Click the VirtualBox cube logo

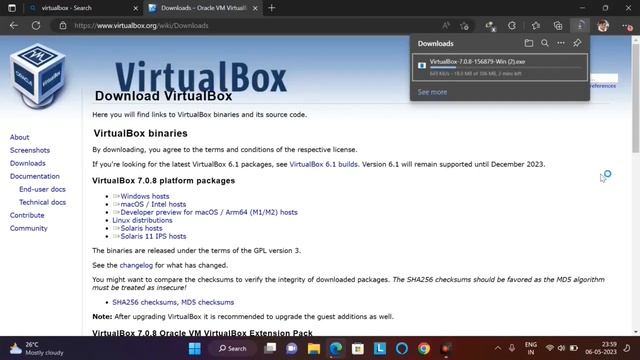coord(38,76)
